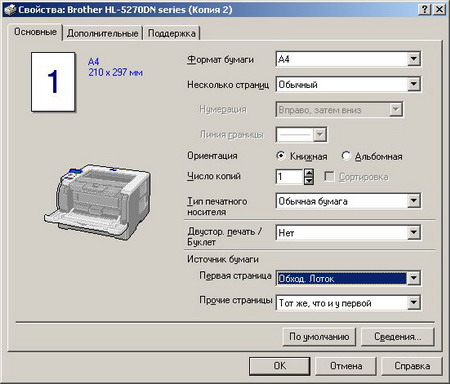Expand the Прочие страницы dropdown

[348, 303]
